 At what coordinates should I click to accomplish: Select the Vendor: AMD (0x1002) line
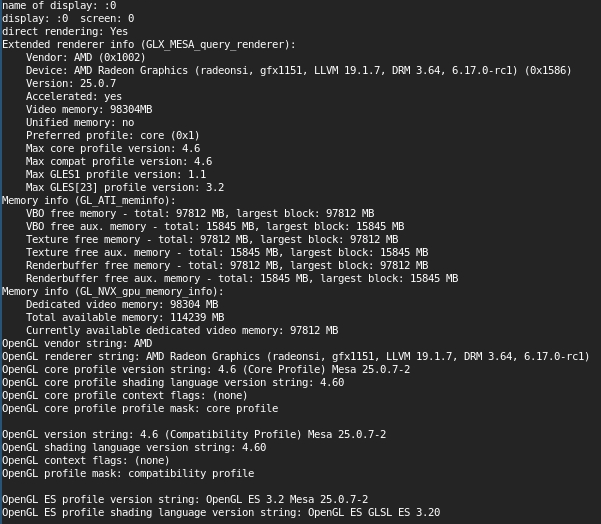coord(86,57)
